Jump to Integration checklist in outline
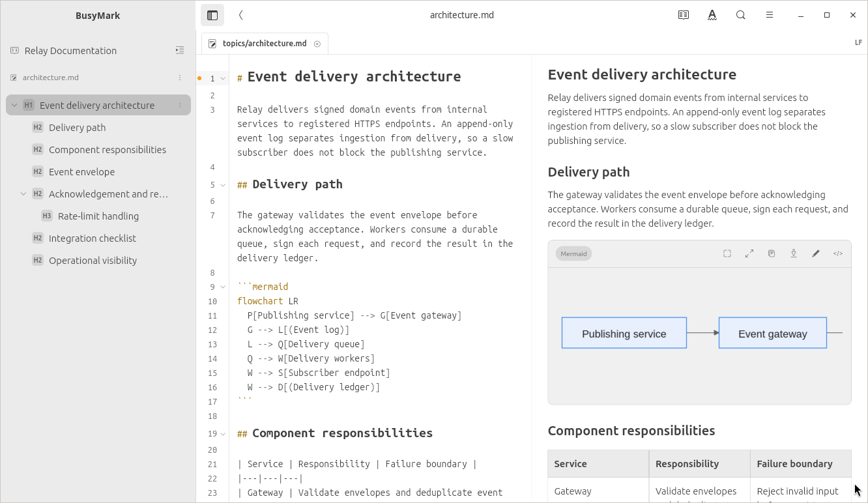This screenshot has width=868, height=503. click(93, 238)
